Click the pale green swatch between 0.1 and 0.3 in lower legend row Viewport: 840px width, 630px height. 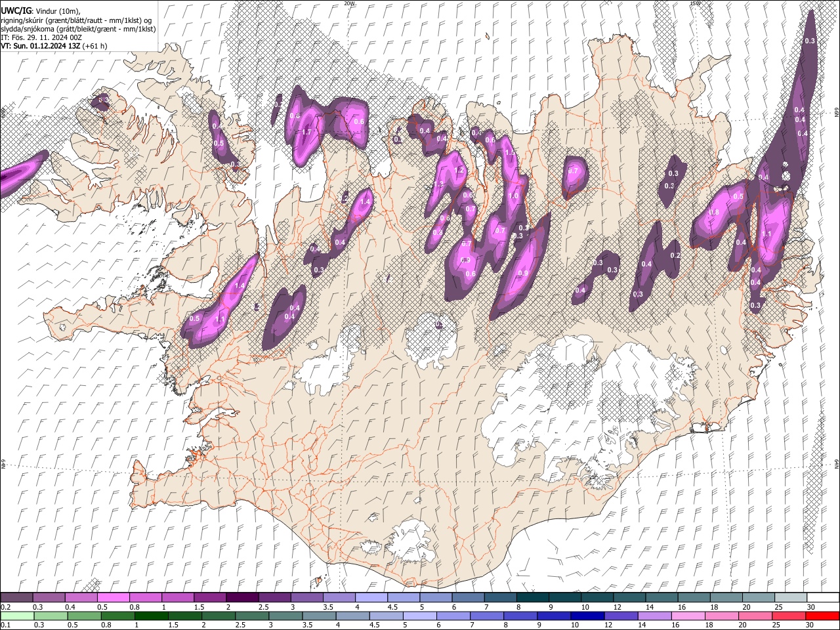click(x=18, y=616)
